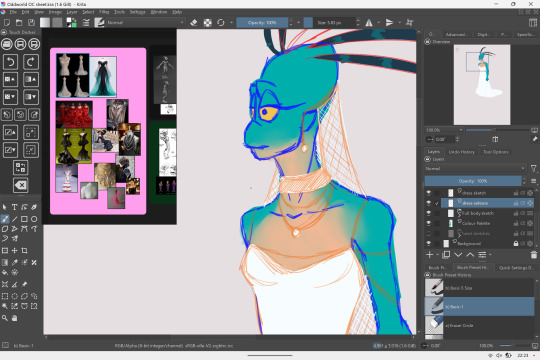540x360 pixels.
Task: Duplicate the current layer
Action: (446, 255)
